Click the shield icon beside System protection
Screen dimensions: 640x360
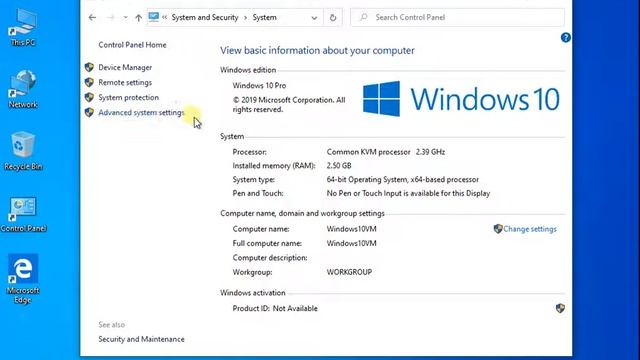[89, 98]
